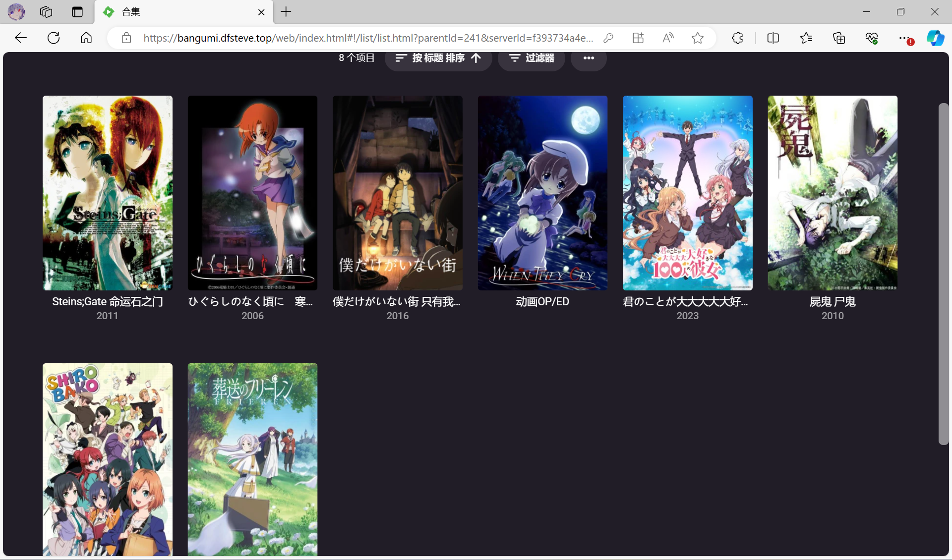This screenshot has width=952, height=560.
Task: Start Read aloud
Action: pyautogui.click(x=668, y=38)
